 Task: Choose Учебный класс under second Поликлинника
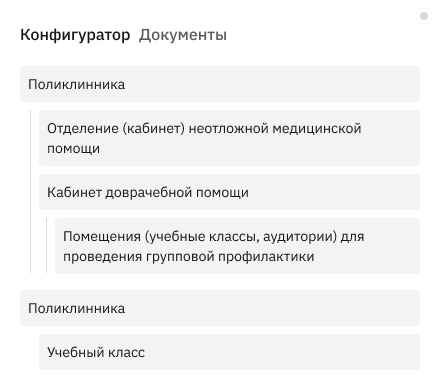[x=229, y=352]
